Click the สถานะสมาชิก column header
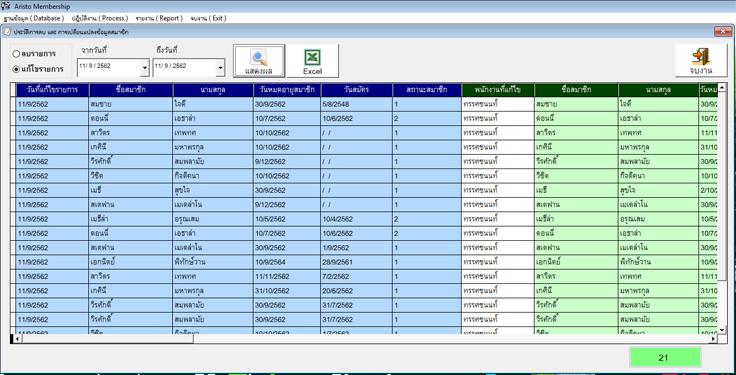The image size is (736, 375). 427,90
